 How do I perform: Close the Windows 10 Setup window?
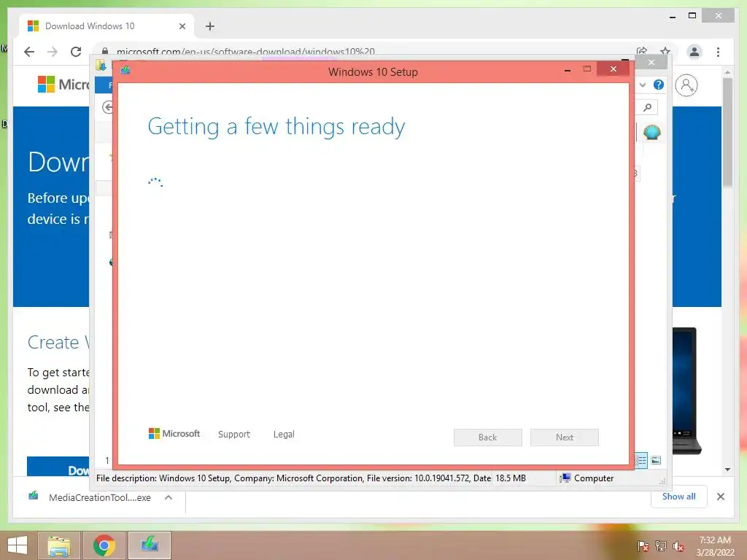click(x=613, y=69)
